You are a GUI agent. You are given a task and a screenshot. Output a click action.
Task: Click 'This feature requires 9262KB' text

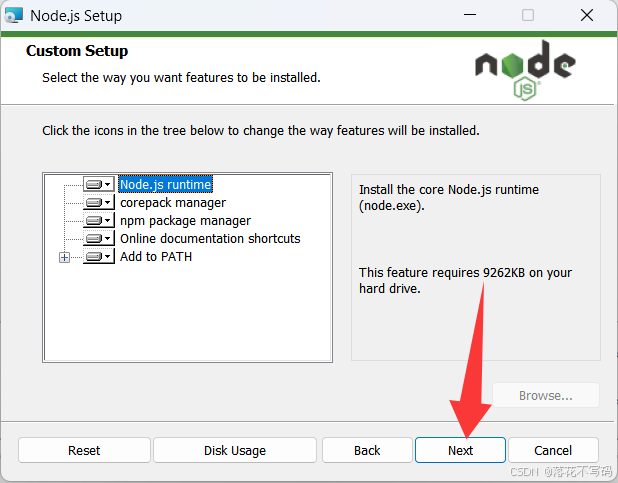pos(465,280)
